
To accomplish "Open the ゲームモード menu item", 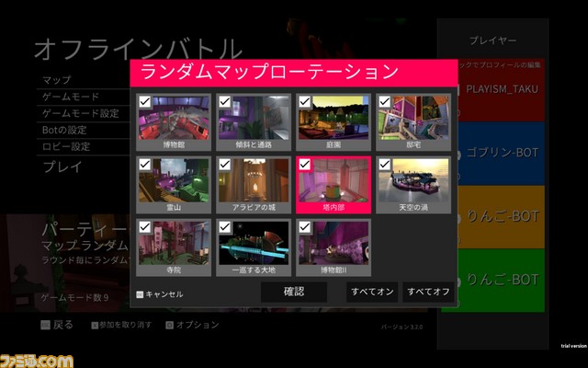I will point(71,97).
